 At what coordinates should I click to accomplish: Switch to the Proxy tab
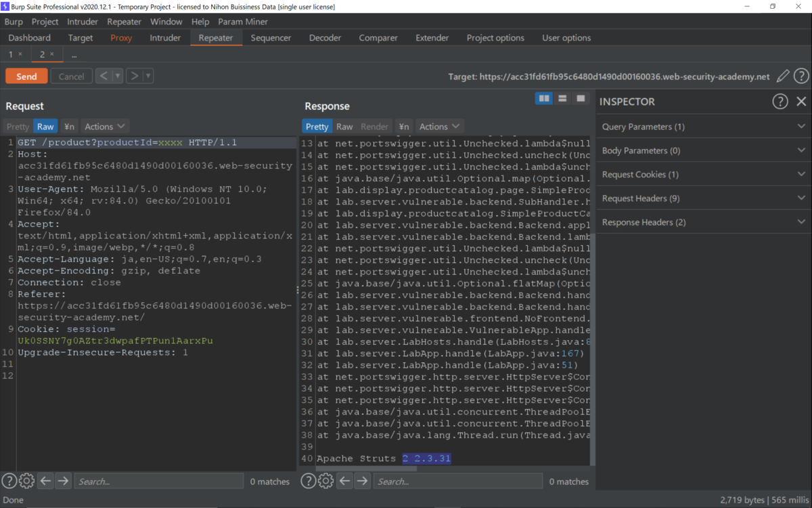pos(121,38)
